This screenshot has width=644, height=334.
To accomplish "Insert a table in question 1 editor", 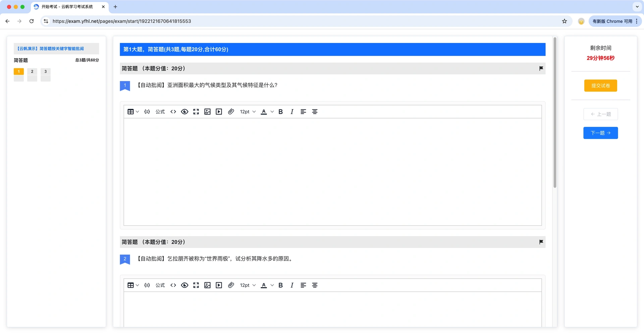I will (131, 112).
